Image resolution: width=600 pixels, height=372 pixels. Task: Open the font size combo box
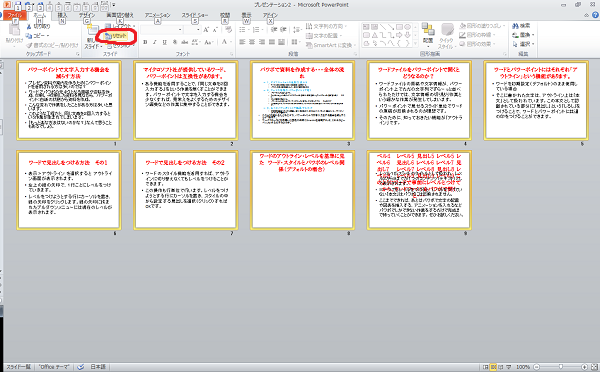(x=192, y=29)
